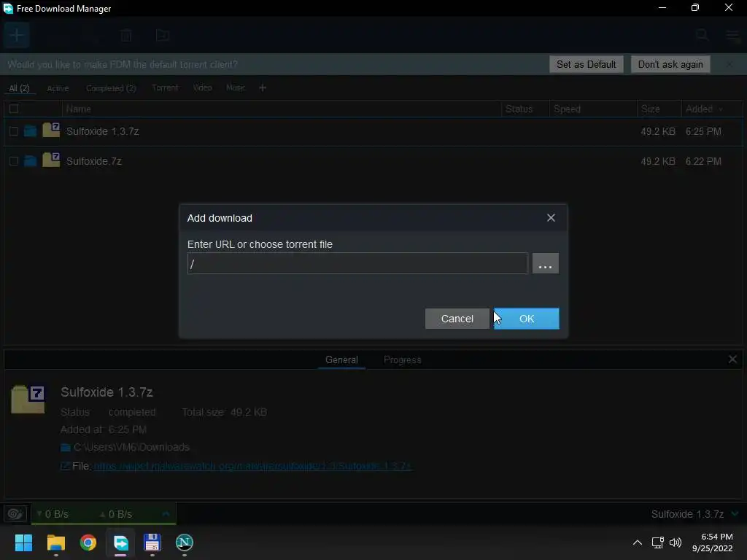Click the Added column sort arrow
The image size is (747, 560).
coord(720,109)
